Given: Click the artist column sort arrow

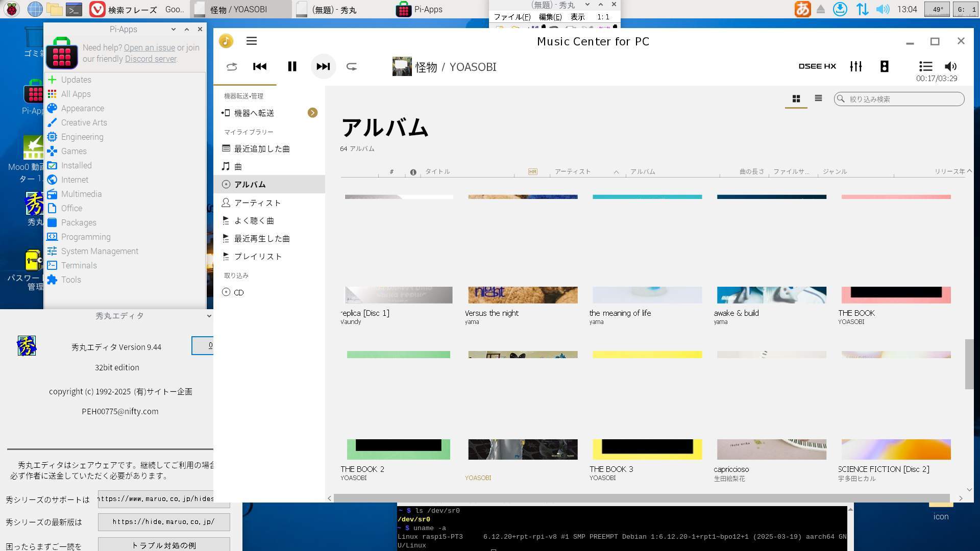Looking at the screenshot, I should pyautogui.click(x=616, y=172).
